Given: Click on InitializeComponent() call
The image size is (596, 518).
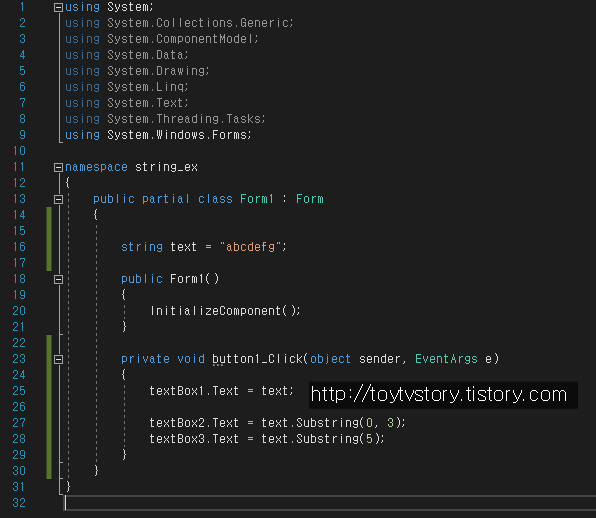Looking at the screenshot, I should coord(225,311).
